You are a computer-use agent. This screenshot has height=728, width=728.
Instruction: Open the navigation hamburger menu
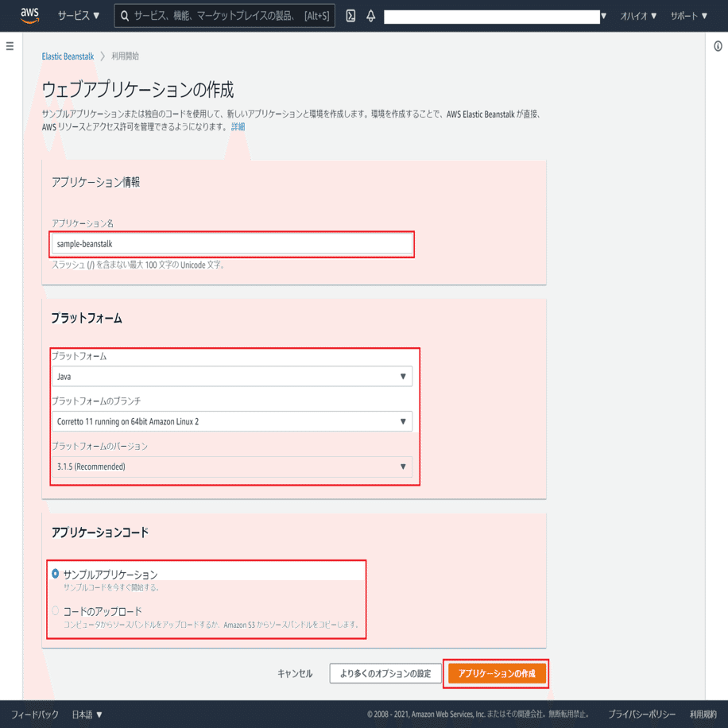[9, 45]
